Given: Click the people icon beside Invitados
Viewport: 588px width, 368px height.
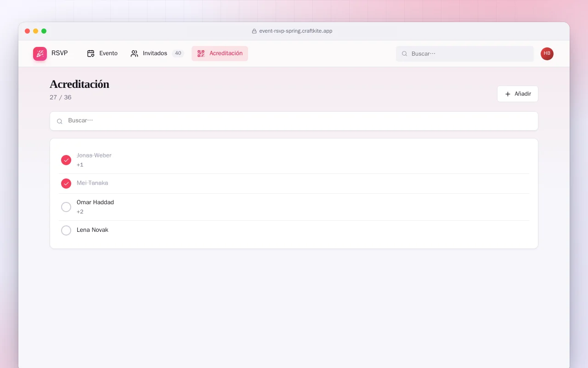Looking at the screenshot, I should 134,53.
